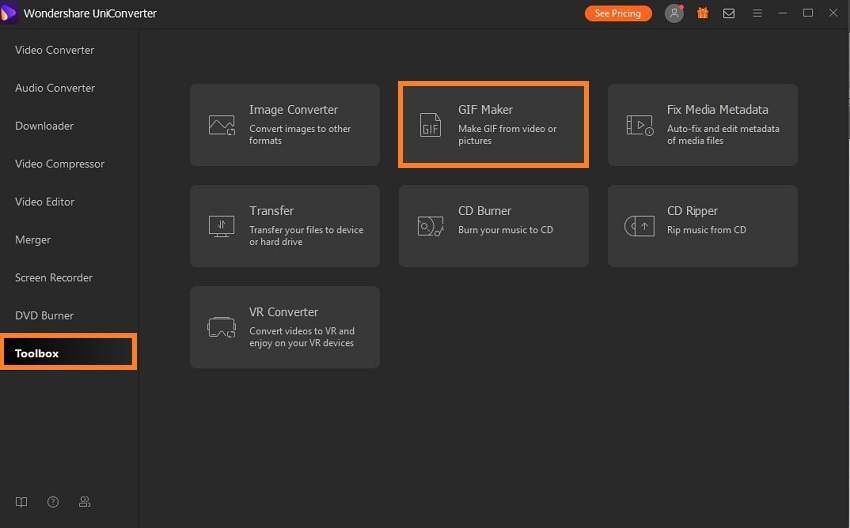Click 'Burn your music to CD' text
Image resolution: width=850 pixels, height=528 pixels.
(505, 230)
